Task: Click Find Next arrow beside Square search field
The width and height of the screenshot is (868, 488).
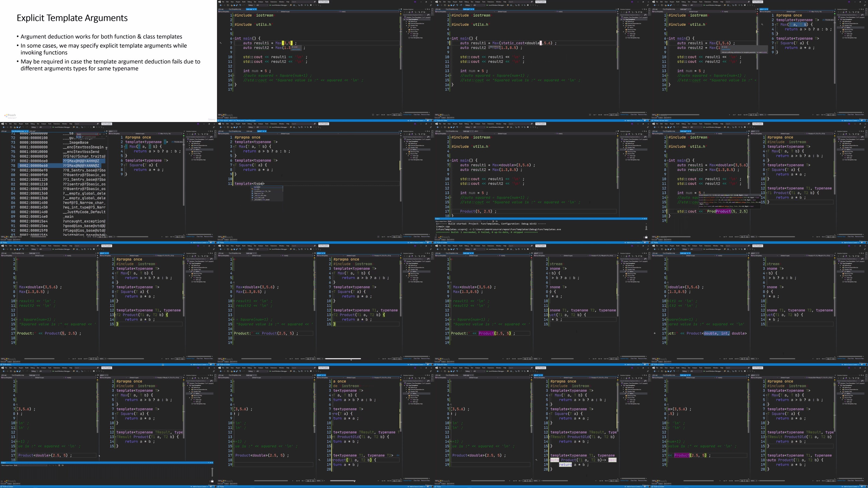Action: pos(100,134)
